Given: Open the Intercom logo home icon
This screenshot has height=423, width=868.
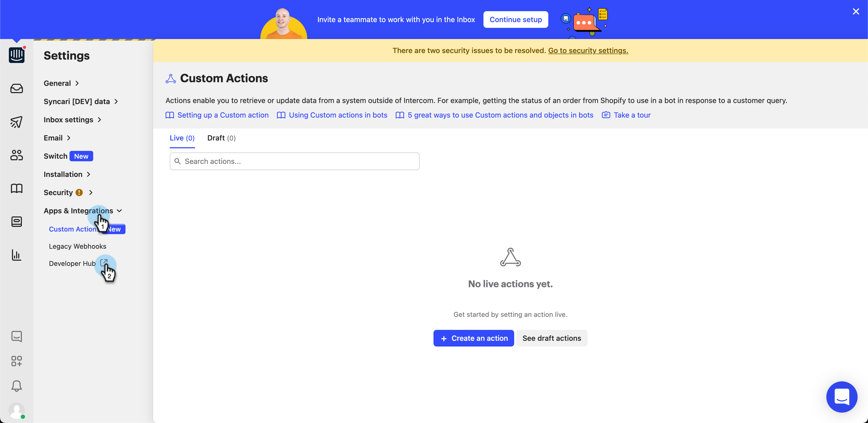Looking at the screenshot, I should [x=16, y=55].
